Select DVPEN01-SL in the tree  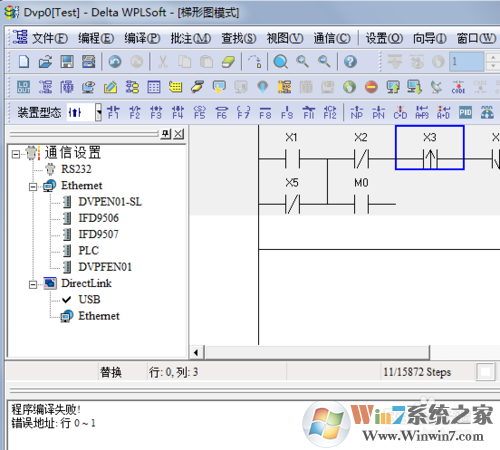tap(110, 202)
